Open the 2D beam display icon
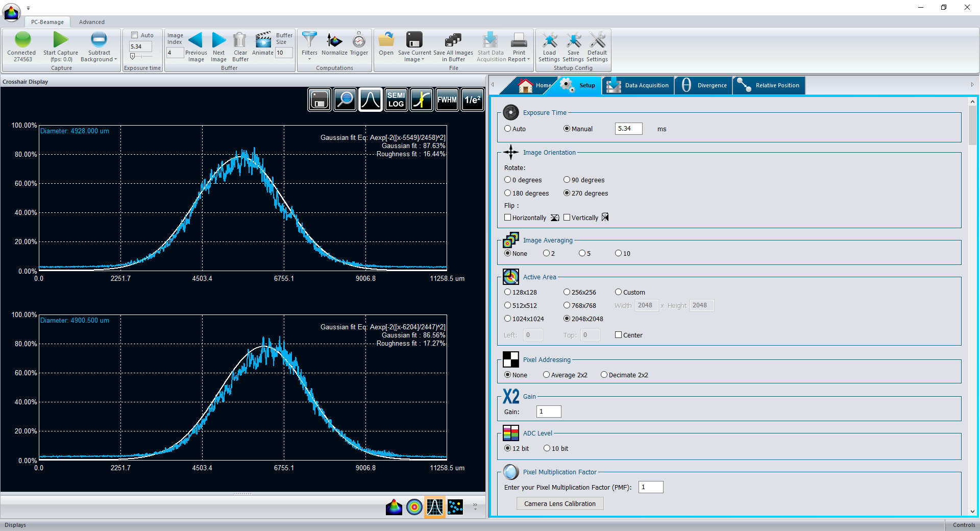 pyautogui.click(x=414, y=507)
